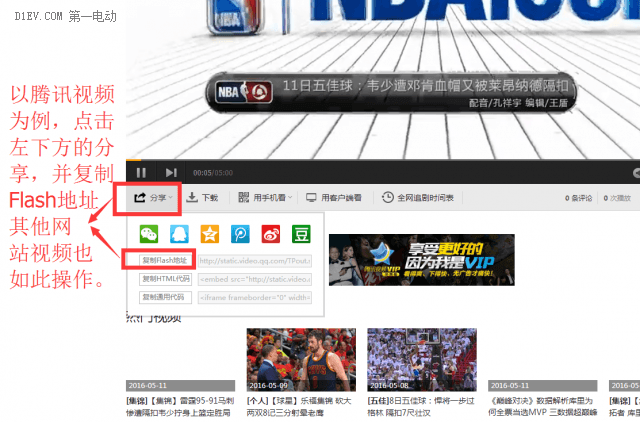View the 0 条评论 comments count
640x422 pixels.
tap(578, 198)
